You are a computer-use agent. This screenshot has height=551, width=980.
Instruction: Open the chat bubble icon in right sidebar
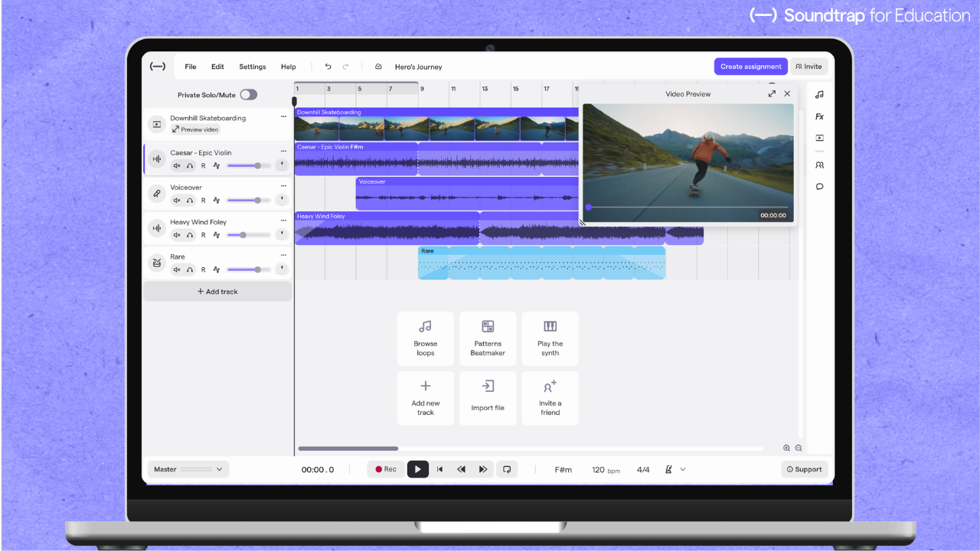819,187
